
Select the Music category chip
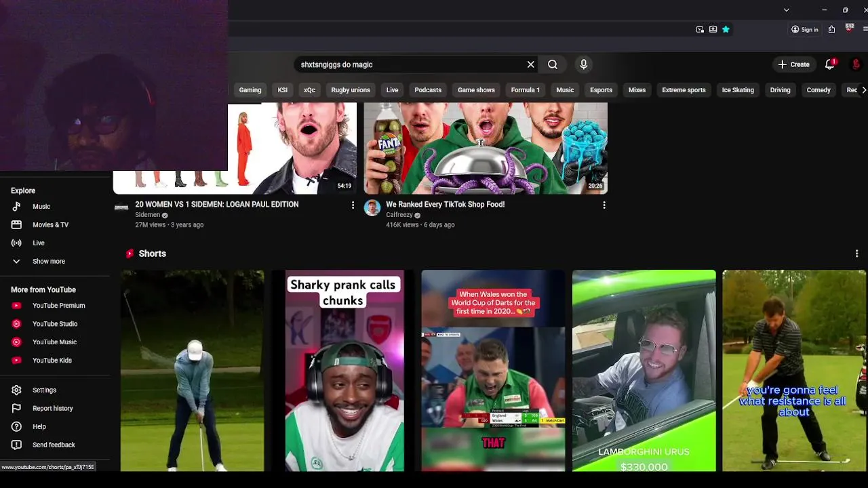(565, 89)
